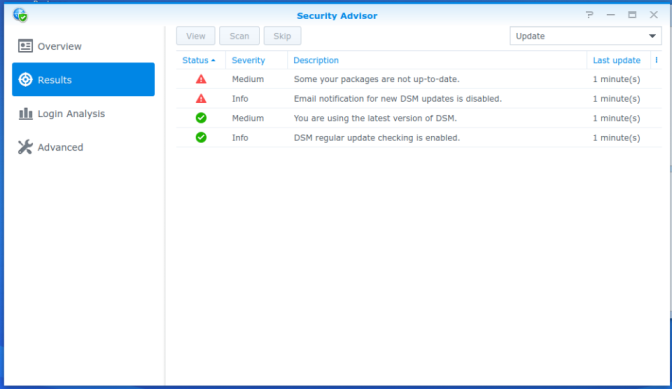
Task: Click Info severity in update checking row
Action: coord(240,138)
